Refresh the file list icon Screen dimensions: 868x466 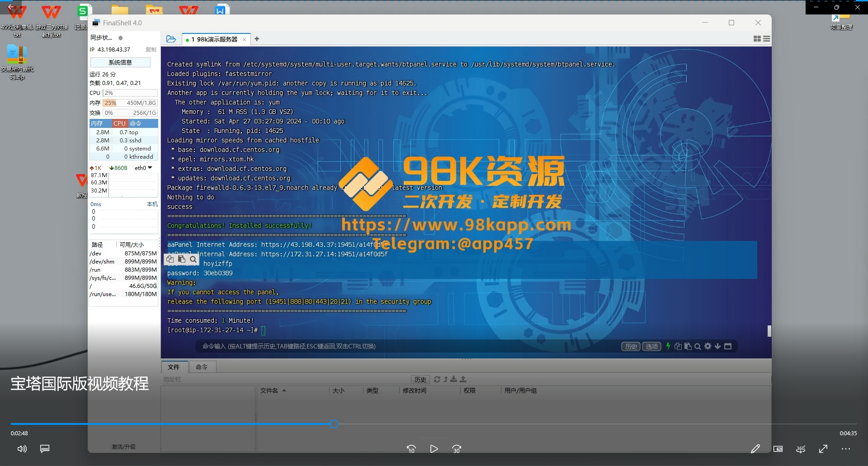[437, 379]
